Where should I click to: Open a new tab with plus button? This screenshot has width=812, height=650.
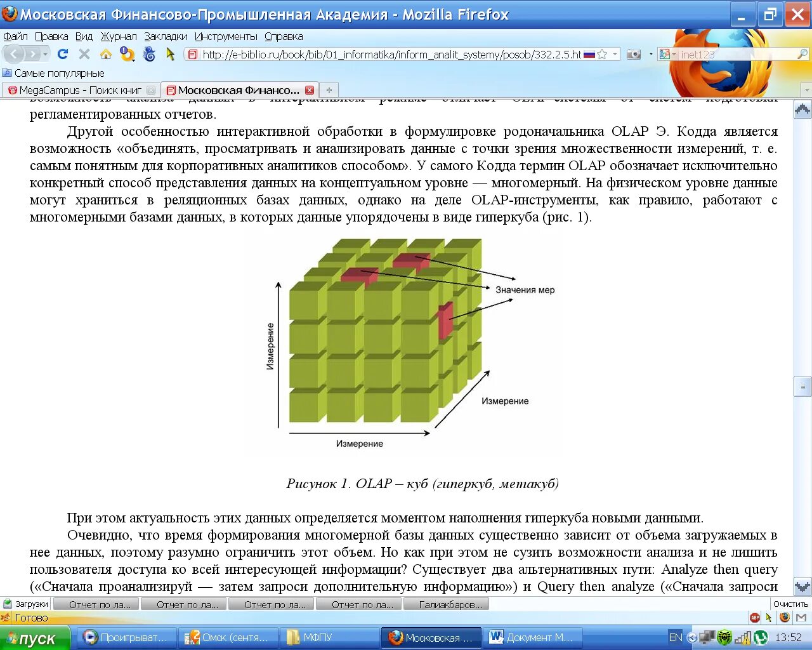click(329, 90)
